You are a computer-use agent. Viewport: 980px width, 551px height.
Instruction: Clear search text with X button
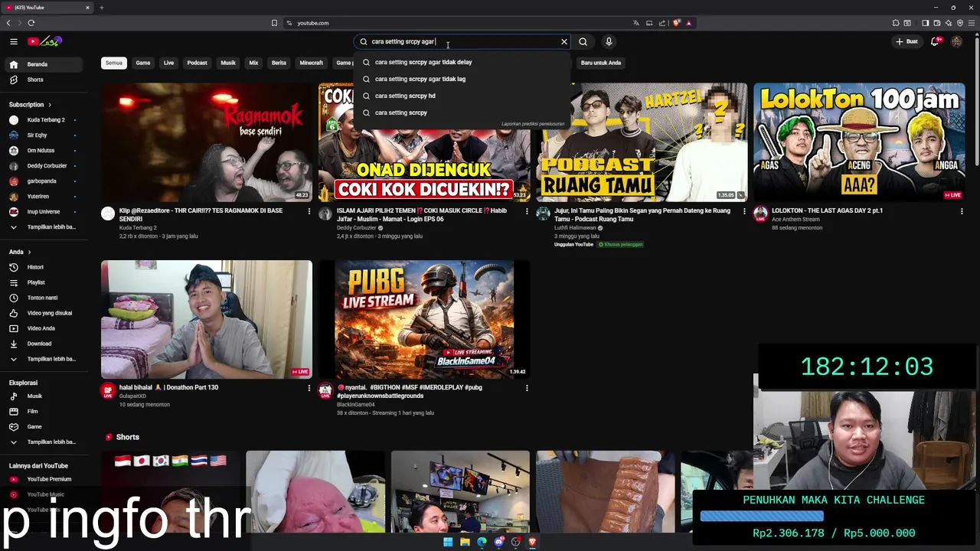564,42
